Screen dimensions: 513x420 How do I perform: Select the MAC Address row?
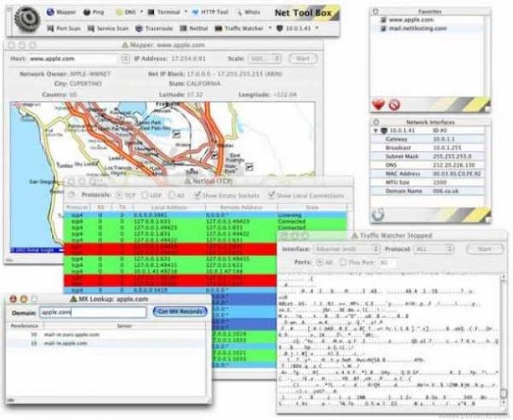pos(428,174)
